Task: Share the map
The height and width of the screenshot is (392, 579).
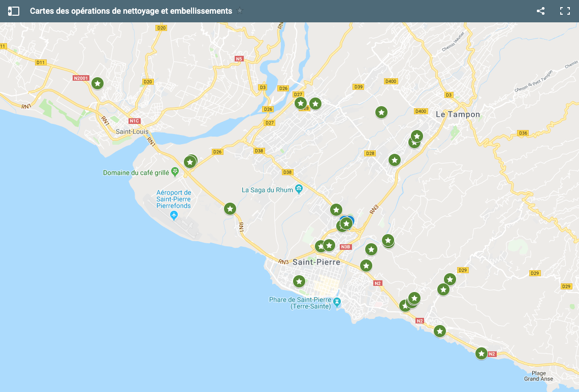Action: click(540, 11)
